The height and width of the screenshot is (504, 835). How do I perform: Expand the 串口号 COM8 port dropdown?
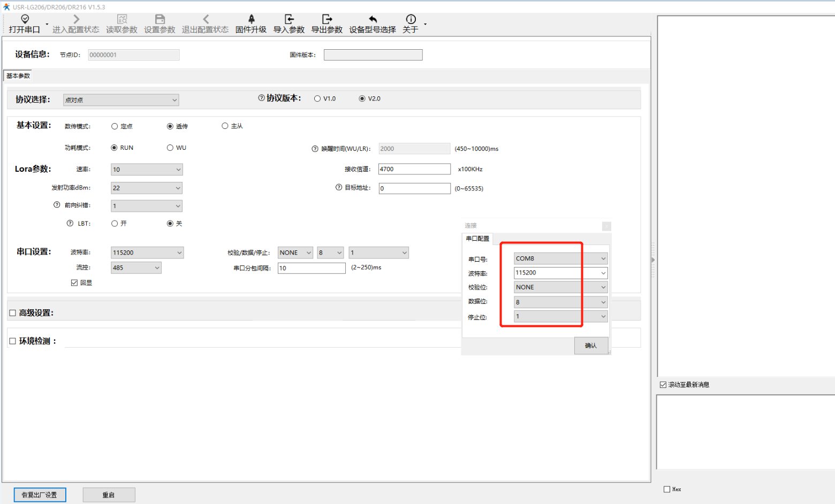coord(560,258)
